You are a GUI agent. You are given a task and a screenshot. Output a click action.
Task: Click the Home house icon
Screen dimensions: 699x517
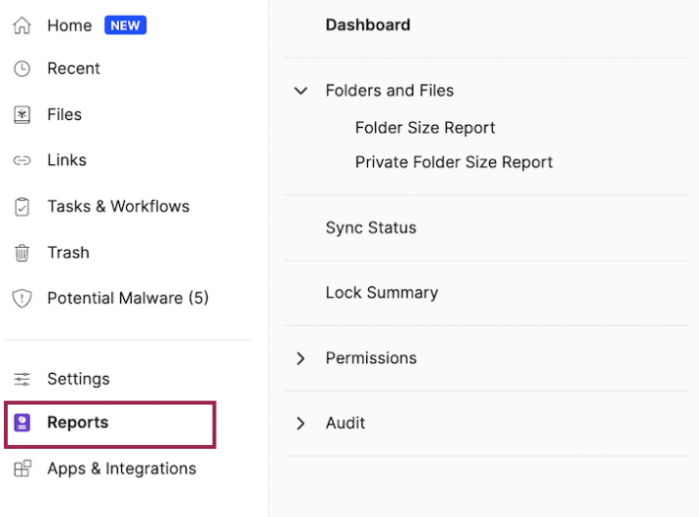point(22,26)
